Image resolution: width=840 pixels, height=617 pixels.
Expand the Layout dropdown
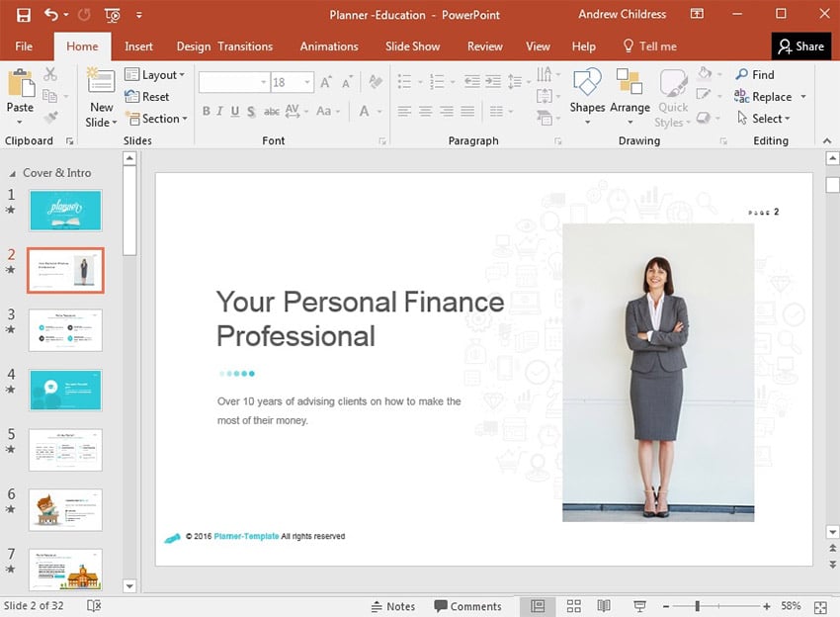(x=158, y=75)
